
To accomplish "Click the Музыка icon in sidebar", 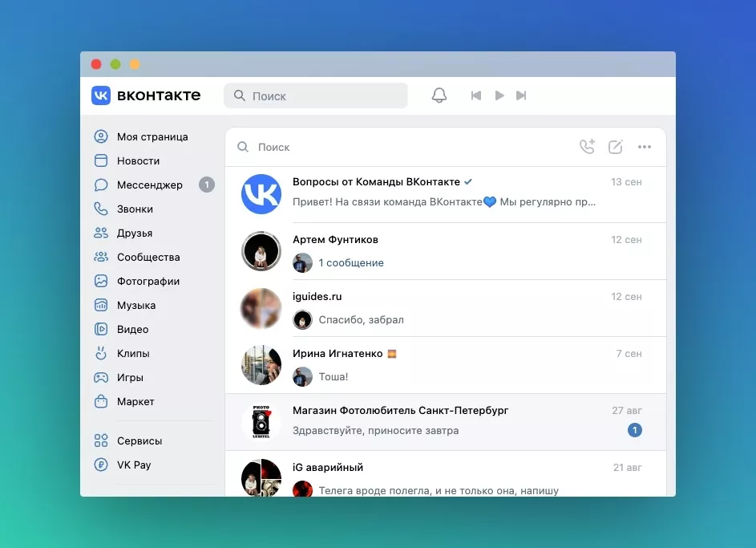I will point(101,306).
